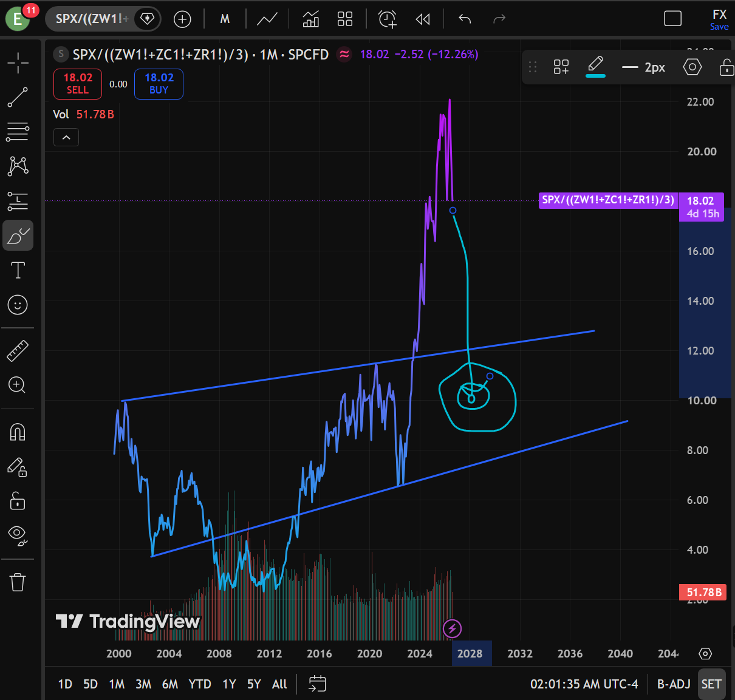Open the chart patterns tool
The width and height of the screenshot is (735, 700).
(18, 166)
